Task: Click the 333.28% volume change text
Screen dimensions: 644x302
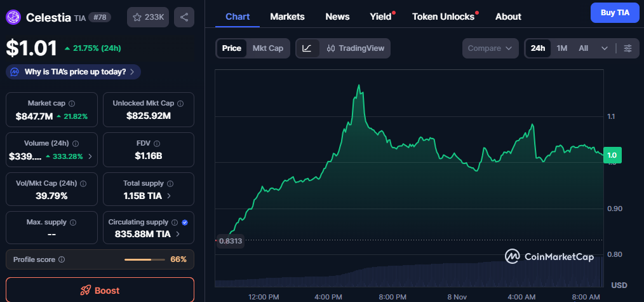Action: point(67,156)
